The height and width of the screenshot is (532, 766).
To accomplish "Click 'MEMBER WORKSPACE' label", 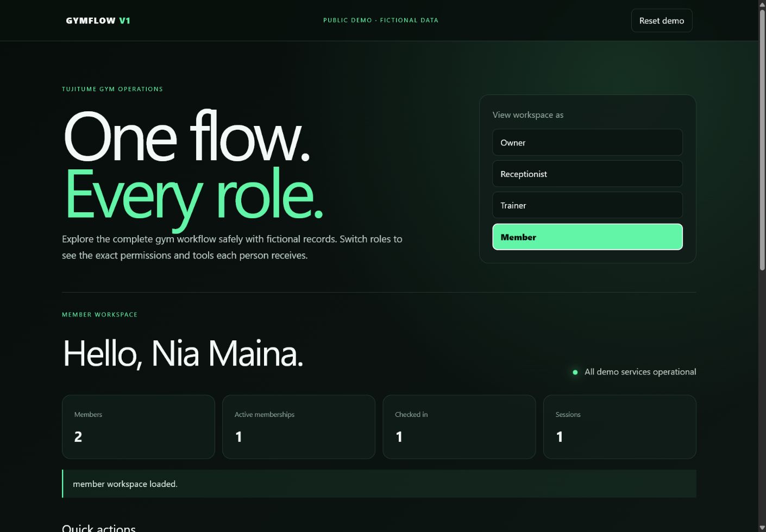I will click(100, 314).
